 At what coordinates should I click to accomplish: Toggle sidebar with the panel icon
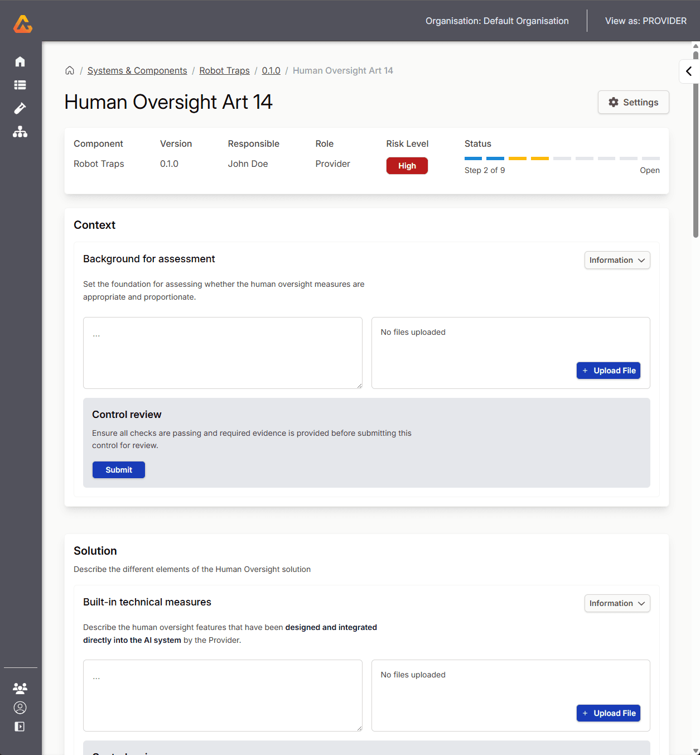[20, 727]
